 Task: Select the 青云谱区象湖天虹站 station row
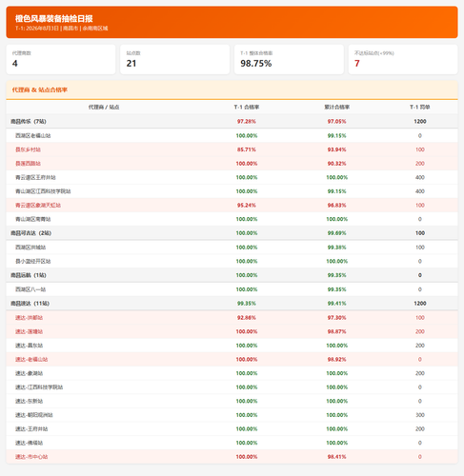tap(232, 206)
